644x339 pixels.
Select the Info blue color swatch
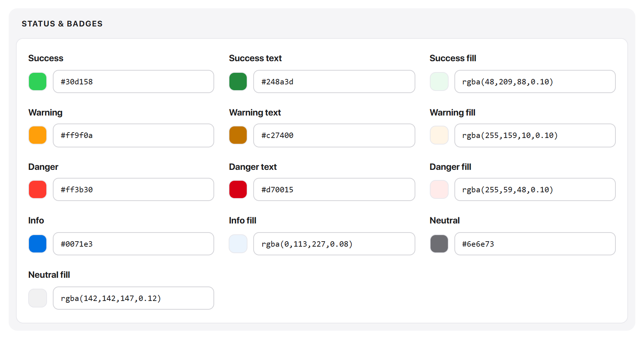click(x=38, y=244)
